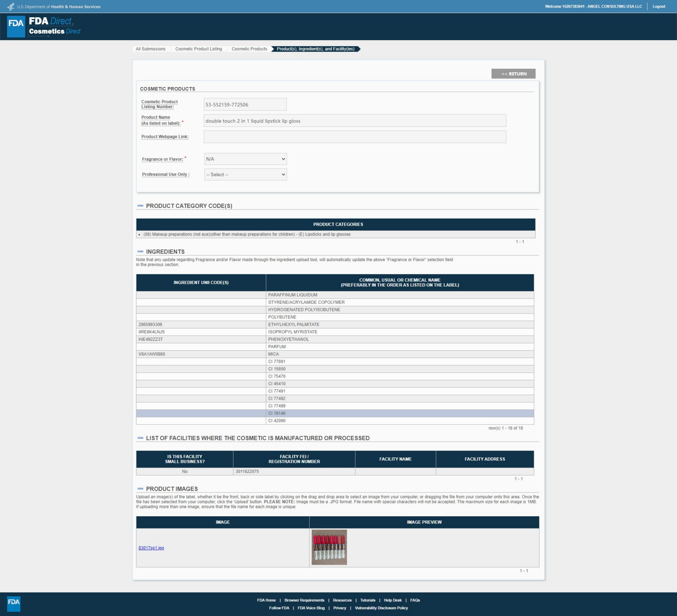Click the RETURN button
Viewport: 677px width, 616px height.
pos(513,74)
